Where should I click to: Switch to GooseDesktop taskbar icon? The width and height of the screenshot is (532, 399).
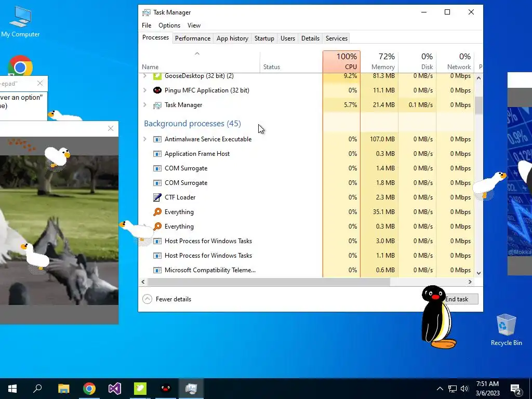coord(140,389)
